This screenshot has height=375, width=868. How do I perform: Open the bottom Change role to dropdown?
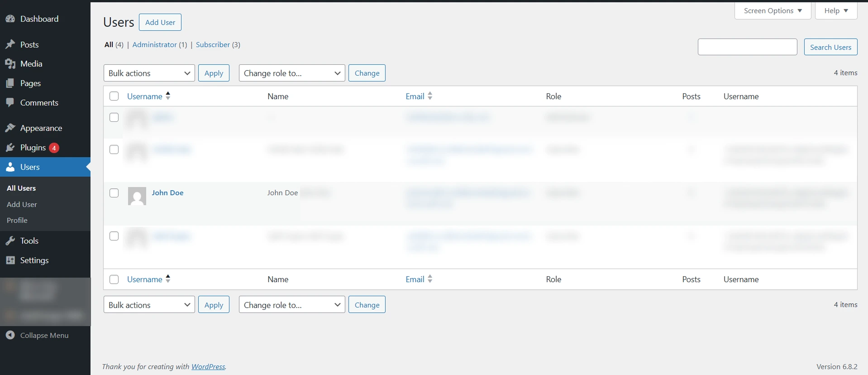(x=292, y=305)
